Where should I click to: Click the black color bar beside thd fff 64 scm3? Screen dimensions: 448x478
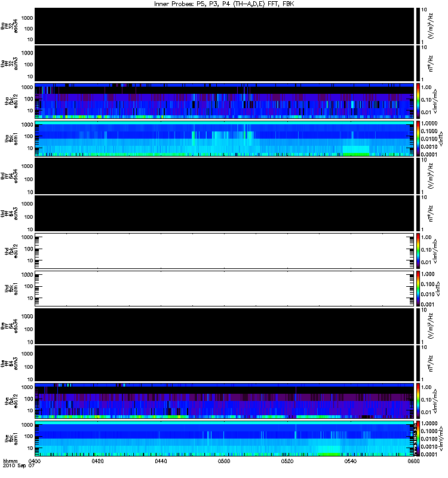418,213
